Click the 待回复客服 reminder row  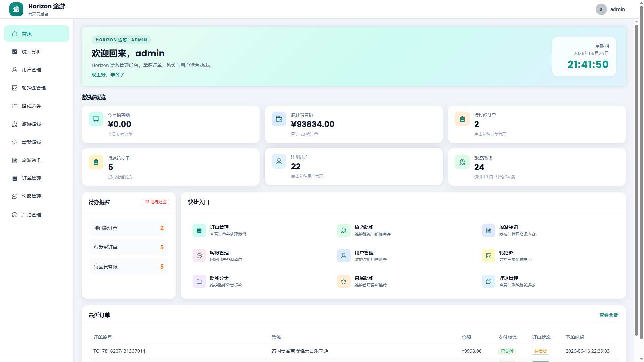(129, 267)
